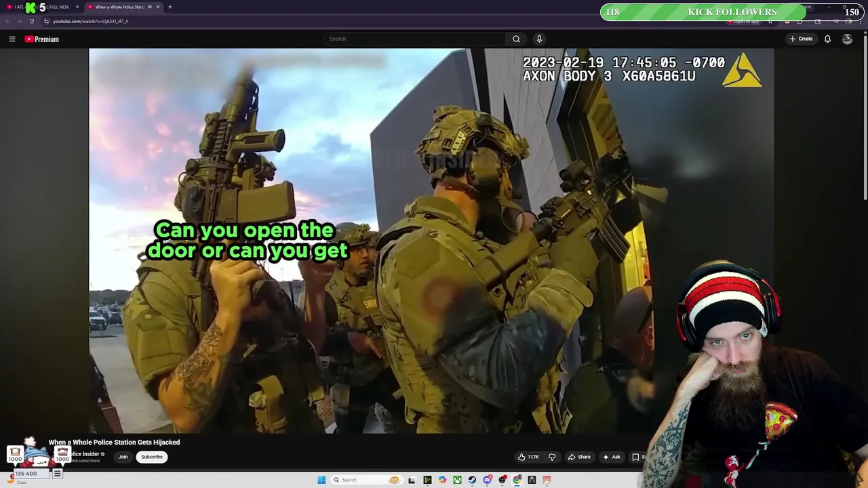Launch Copilot from the taskbar
Viewport: 868px width, 488px height.
(442, 480)
